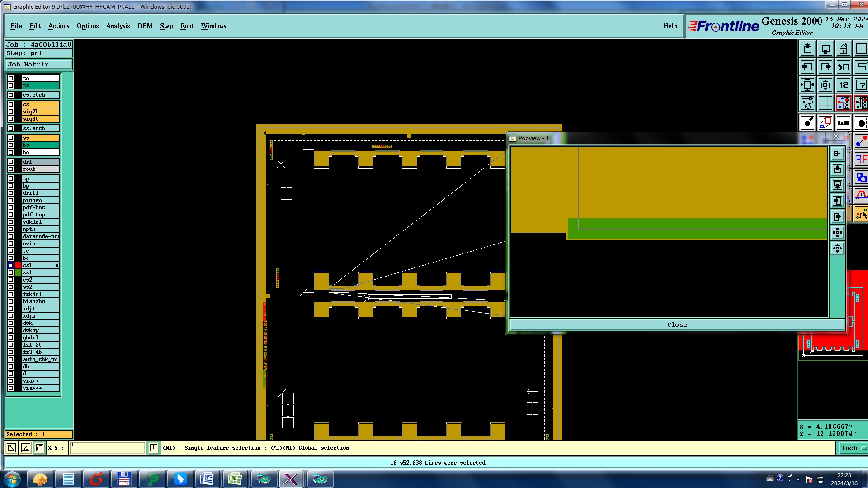This screenshot has width=868, height=488.
Task: Open the Help menu
Action: [670, 26]
